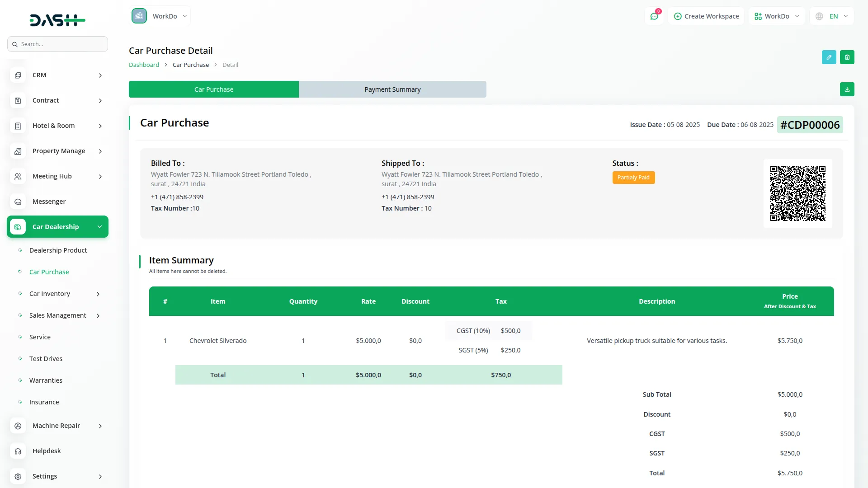Click the QR code image

(797, 193)
